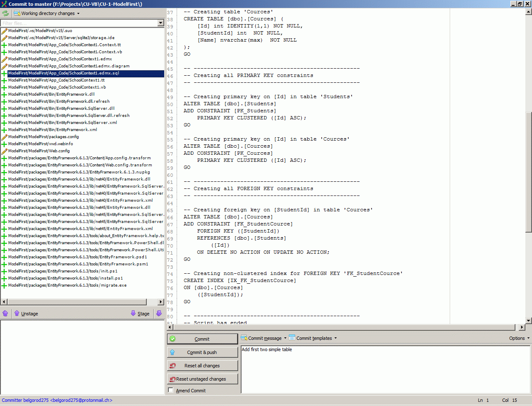Click the pencil icon beside .vs/ModelFirst/v15/.suo
Viewport: 532px width, 406px height.
click(x=5, y=31)
